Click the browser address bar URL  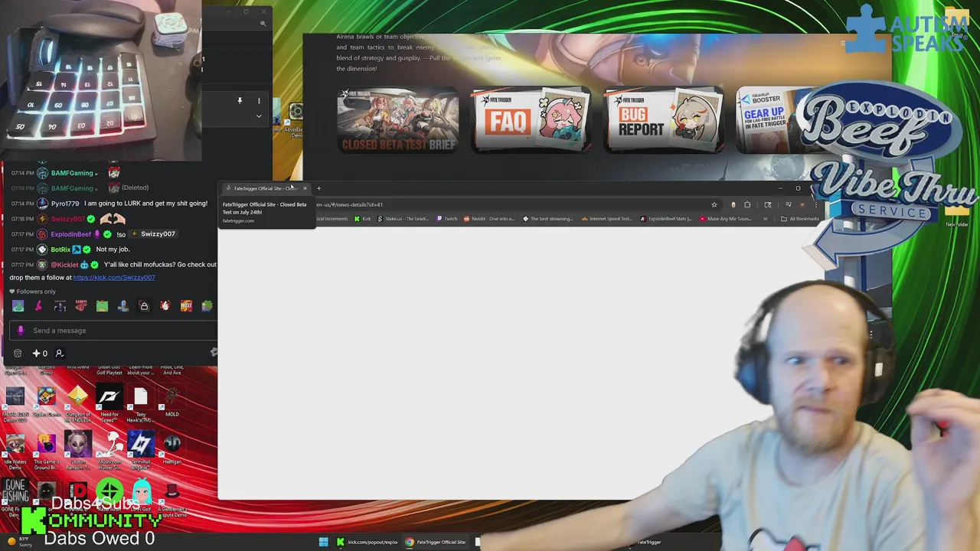pos(349,204)
